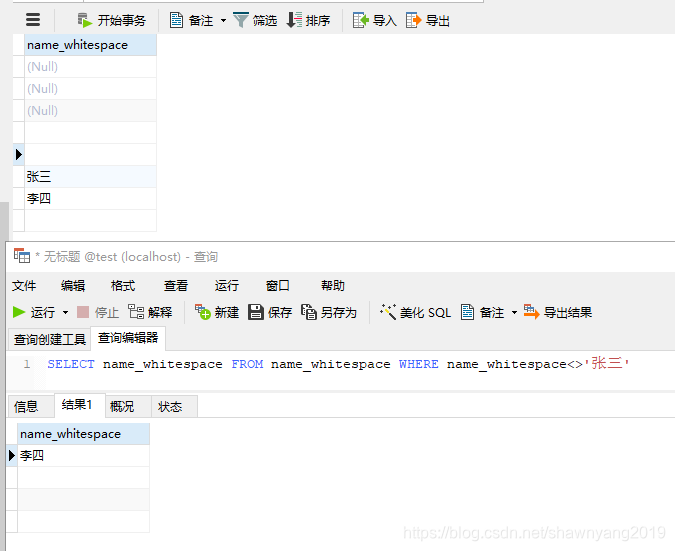Click into the SQL editor text line

coord(338,364)
